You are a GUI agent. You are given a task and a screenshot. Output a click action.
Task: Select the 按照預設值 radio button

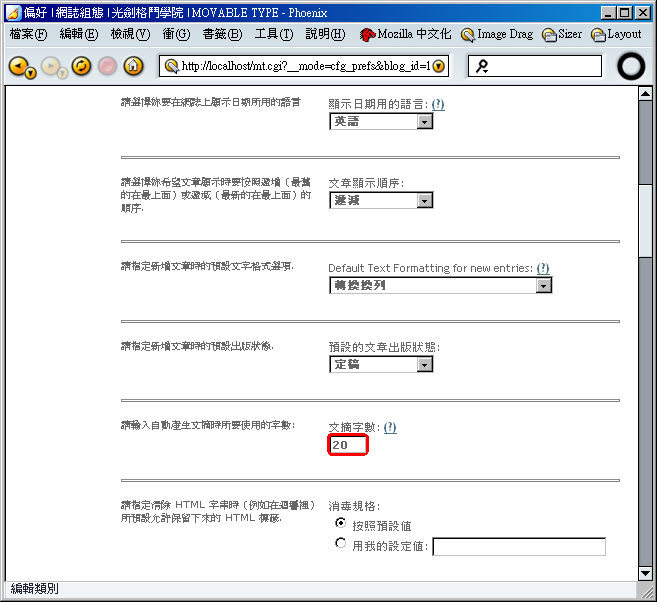click(x=341, y=523)
